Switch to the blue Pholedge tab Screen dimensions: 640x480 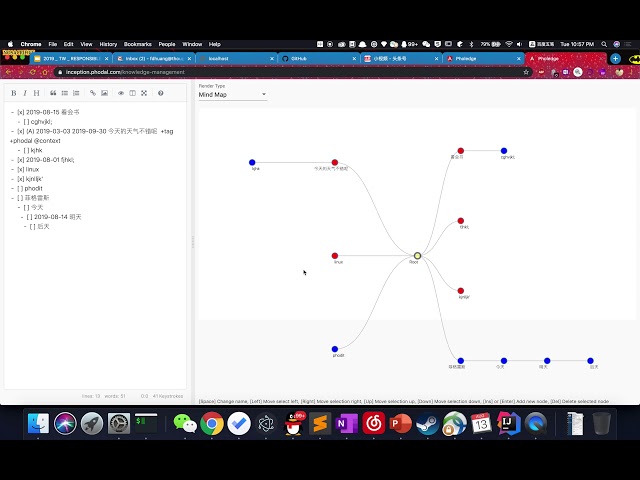pyautogui.click(x=484, y=59)
